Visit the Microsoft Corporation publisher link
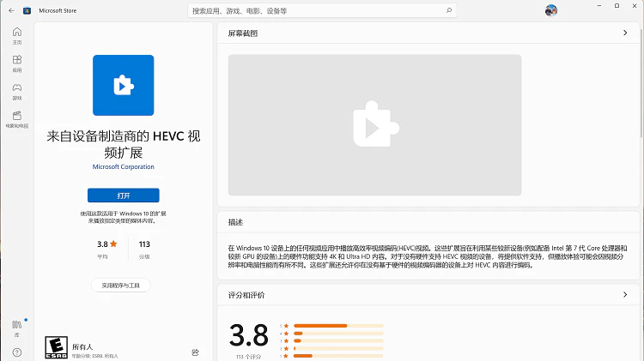 tap(123, 166)
